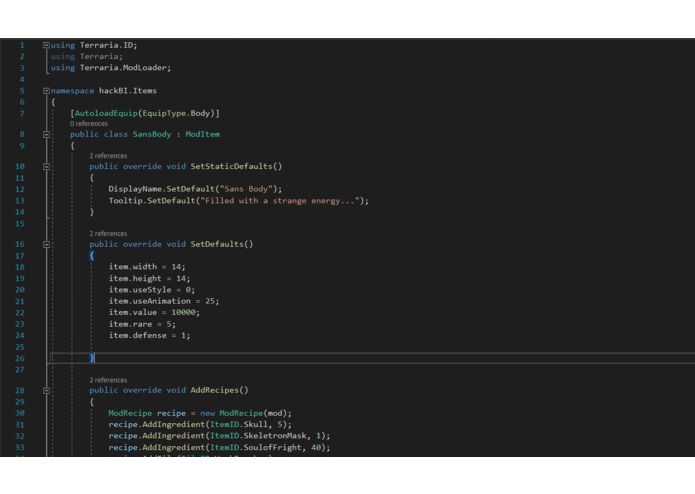Collapse the using directives block
The height and width of the screenshot is (494, 695).
[47, 45]
